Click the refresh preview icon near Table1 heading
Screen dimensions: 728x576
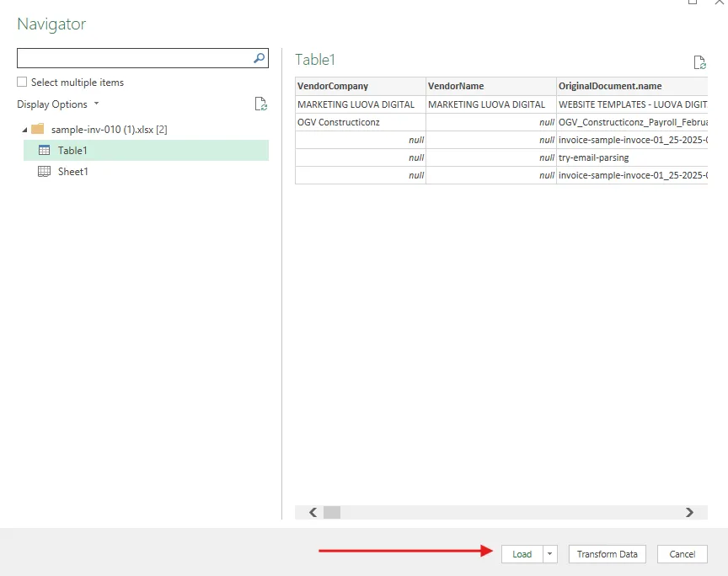(699, 62)
